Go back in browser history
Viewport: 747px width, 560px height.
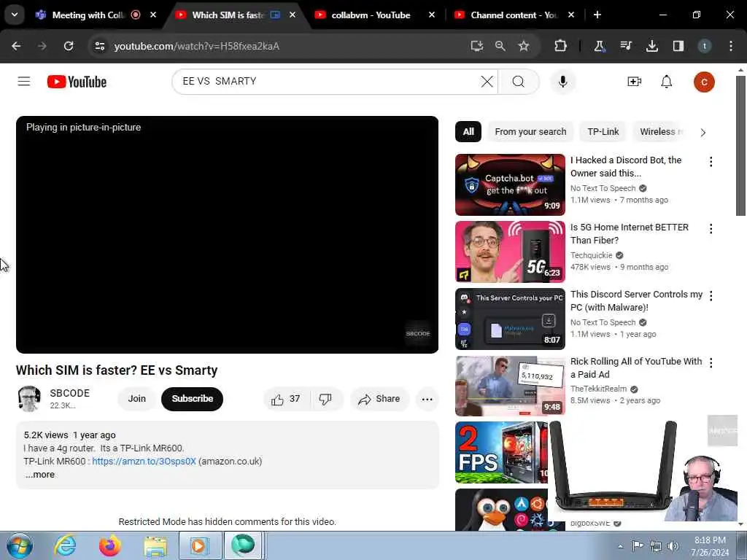[16, 46]
